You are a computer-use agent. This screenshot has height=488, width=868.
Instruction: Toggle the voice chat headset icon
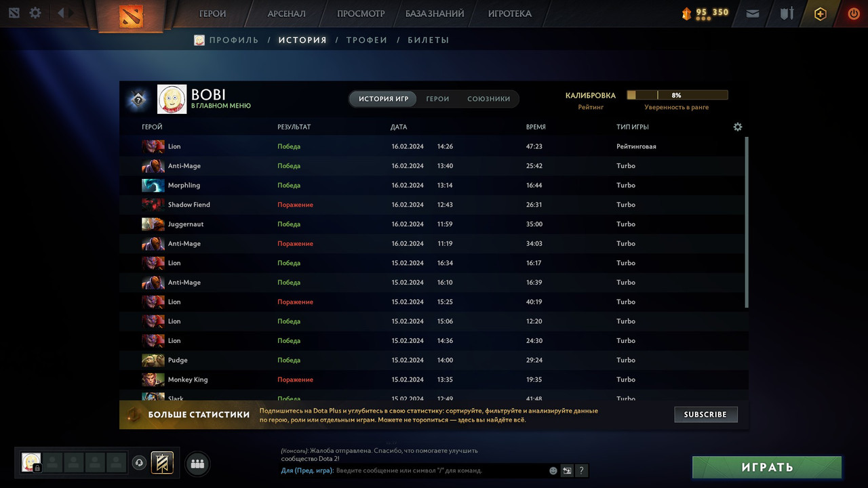(139, 463)
